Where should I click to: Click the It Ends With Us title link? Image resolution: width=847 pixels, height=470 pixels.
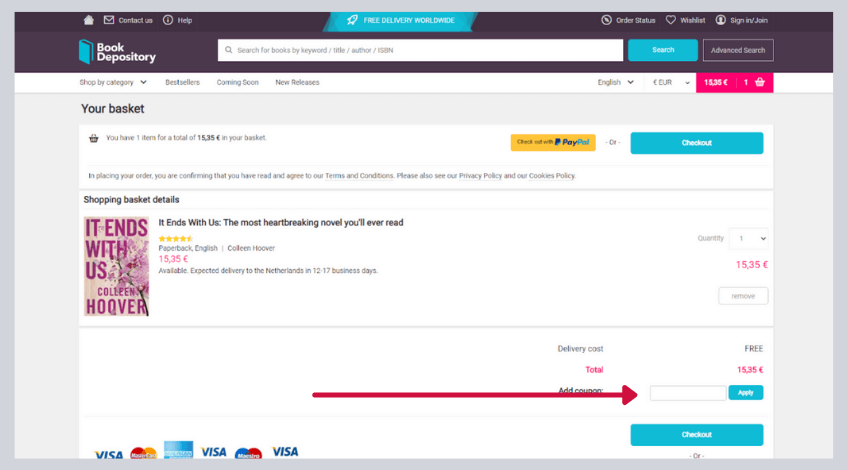pos(280,223)
